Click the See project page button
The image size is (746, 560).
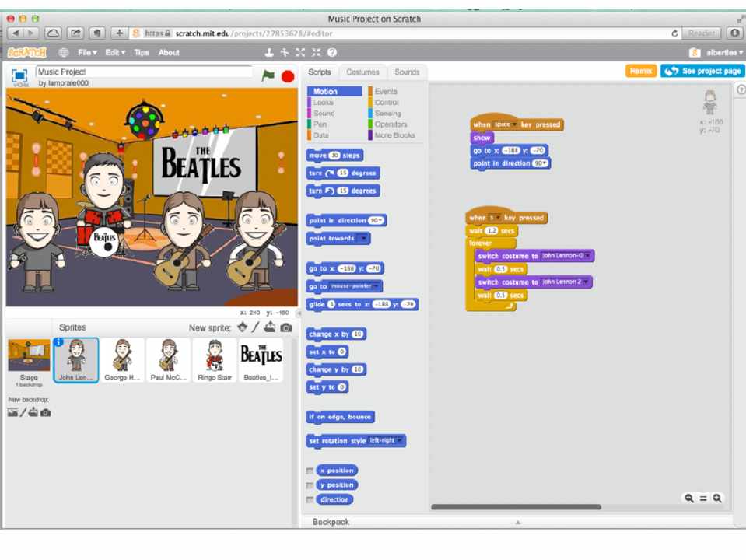pyautogui.click(x=702, y=71)
